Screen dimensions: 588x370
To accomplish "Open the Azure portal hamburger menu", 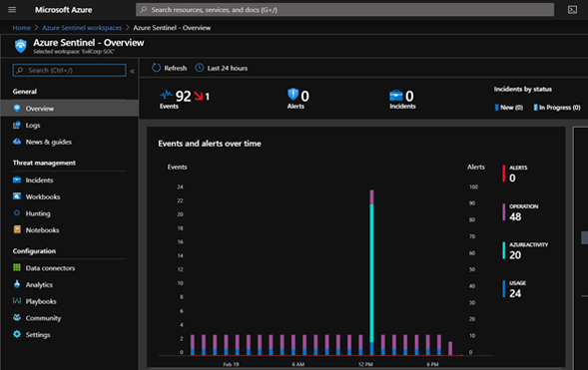I will (x=12, y=10).
